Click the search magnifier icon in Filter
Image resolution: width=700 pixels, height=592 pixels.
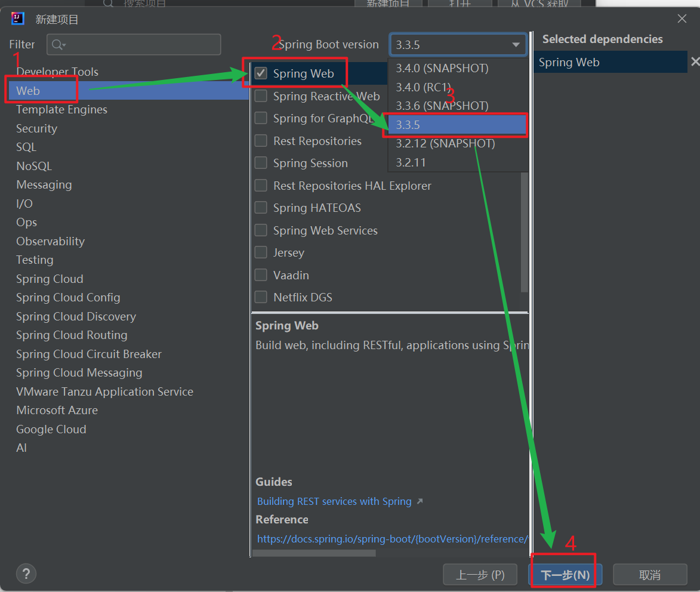[x=58, y=45]
